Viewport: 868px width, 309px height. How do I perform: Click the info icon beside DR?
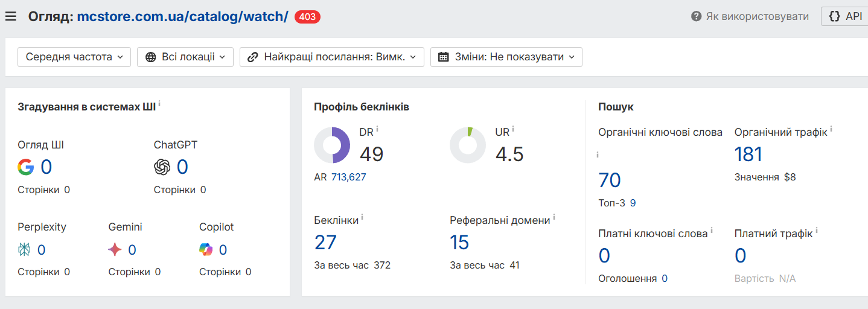(377, 129)
